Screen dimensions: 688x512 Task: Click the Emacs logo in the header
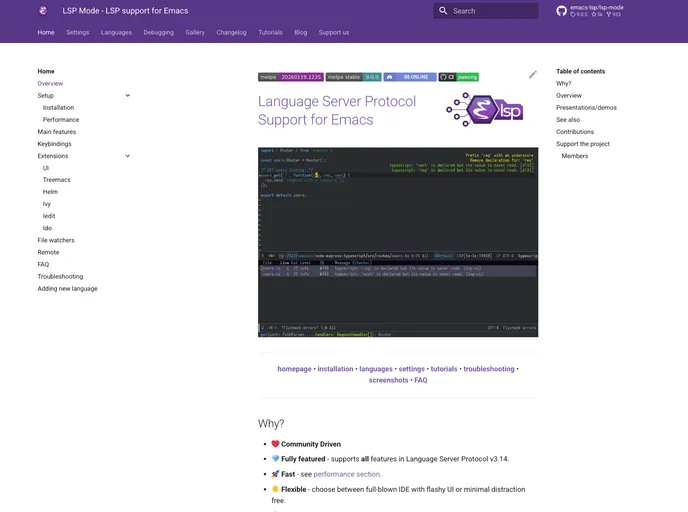click(43, 11)
